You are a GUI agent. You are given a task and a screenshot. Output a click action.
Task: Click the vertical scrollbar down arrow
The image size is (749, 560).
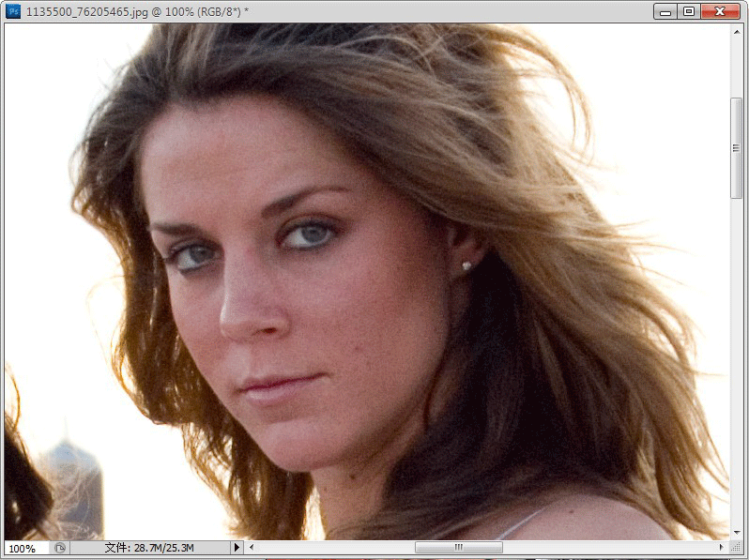point(737,533)
